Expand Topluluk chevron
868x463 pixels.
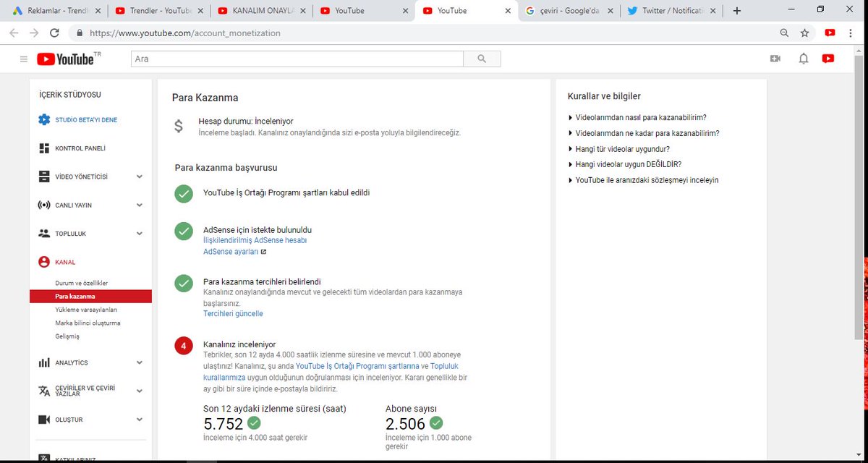pos(140,234)
